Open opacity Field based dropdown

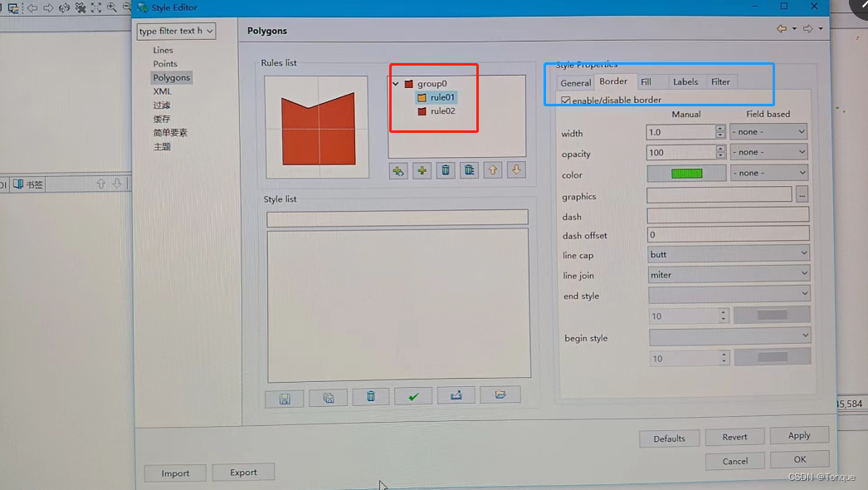[x=769, y=152]
